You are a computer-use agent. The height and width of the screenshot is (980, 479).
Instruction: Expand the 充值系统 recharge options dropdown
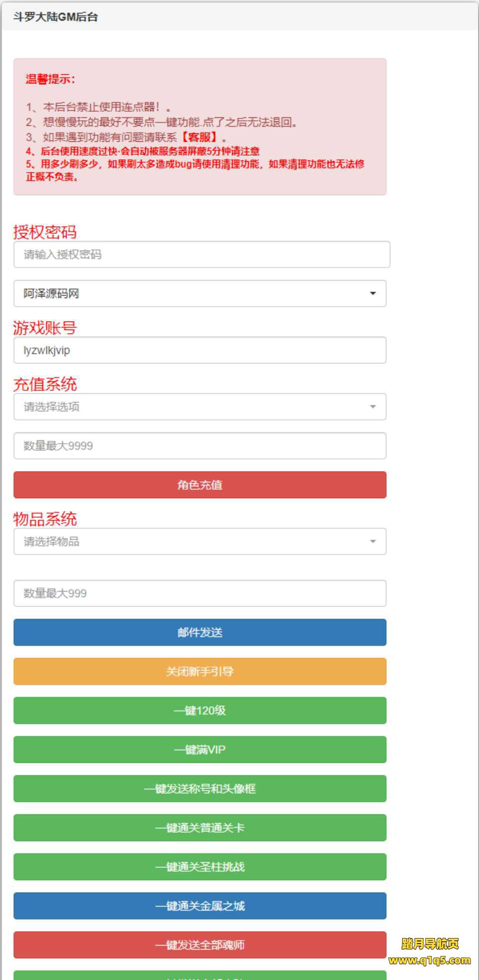(x=200, y=407)
